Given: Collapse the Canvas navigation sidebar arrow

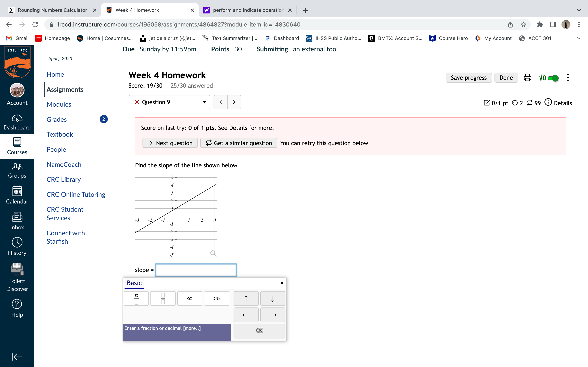Looking at the screenshot, I should [x=17, y=357].
